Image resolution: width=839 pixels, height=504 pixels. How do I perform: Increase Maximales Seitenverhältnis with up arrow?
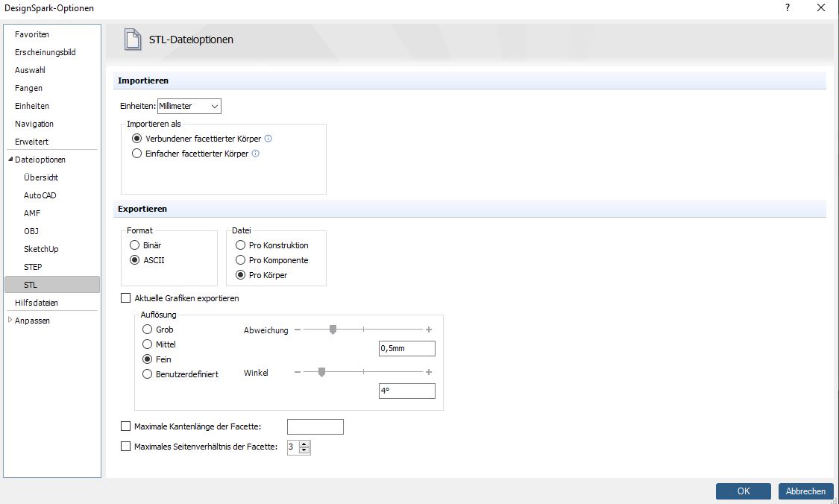[304, 444]
